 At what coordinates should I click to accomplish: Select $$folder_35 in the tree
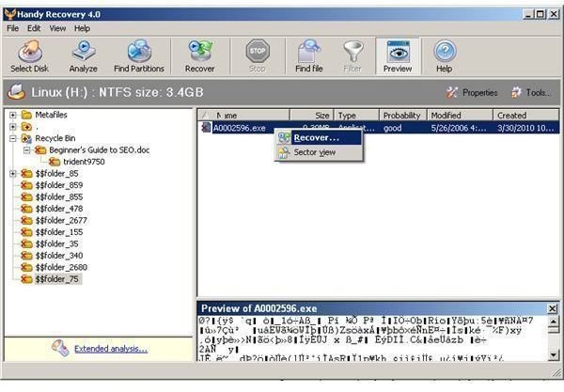(x=56, y=243)
